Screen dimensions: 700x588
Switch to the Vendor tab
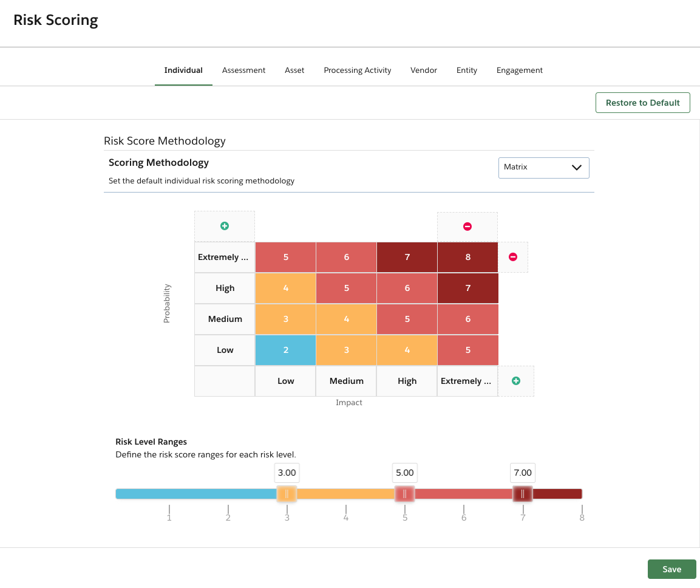click(x=423, y=70)
